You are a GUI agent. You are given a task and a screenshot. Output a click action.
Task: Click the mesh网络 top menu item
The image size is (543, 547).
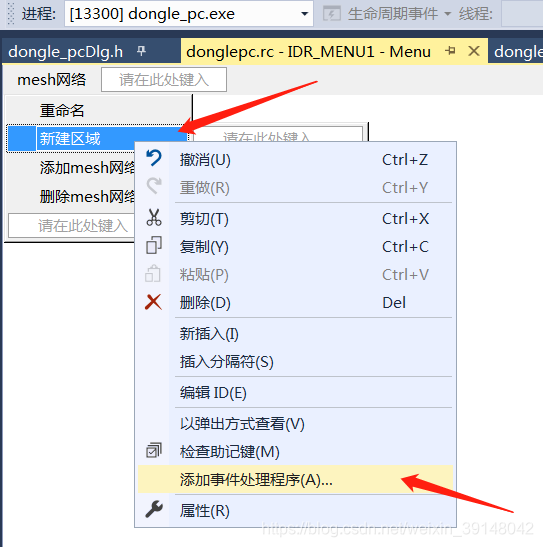coord(52,80)
